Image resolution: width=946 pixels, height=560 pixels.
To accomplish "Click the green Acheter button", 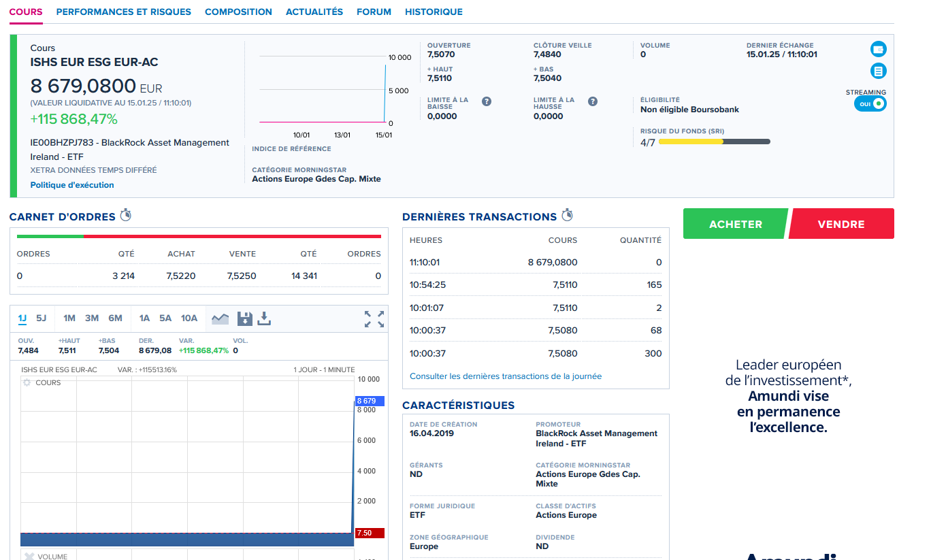I will [x=736, y=224].
